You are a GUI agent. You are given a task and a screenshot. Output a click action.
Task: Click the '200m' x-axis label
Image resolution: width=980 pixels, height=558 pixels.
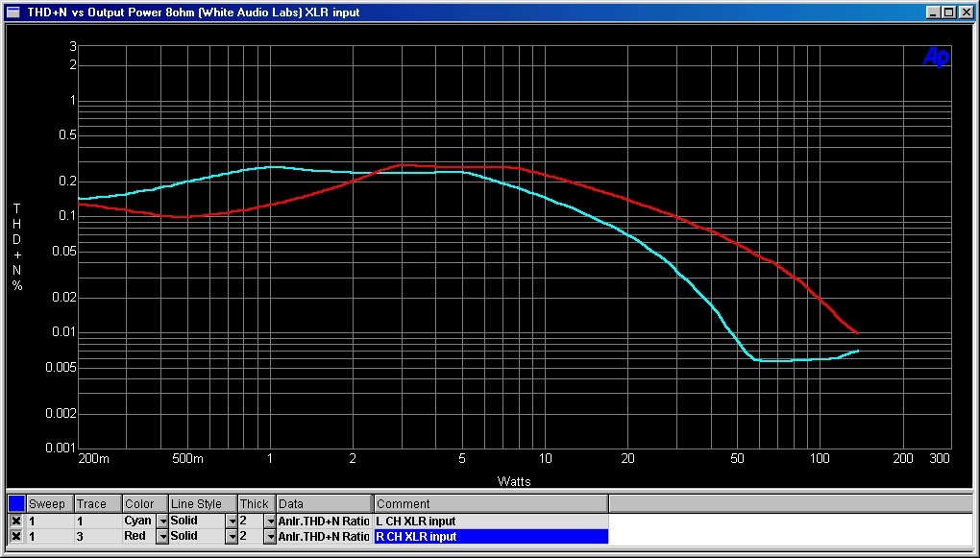94,459
